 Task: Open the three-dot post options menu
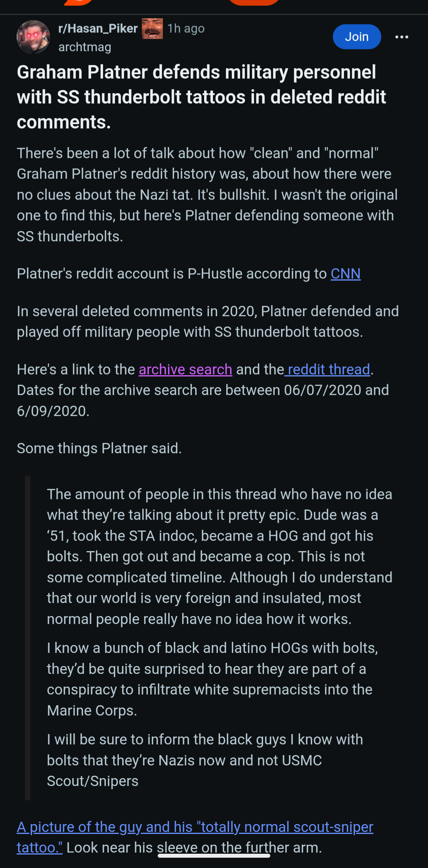coord(401,37)
